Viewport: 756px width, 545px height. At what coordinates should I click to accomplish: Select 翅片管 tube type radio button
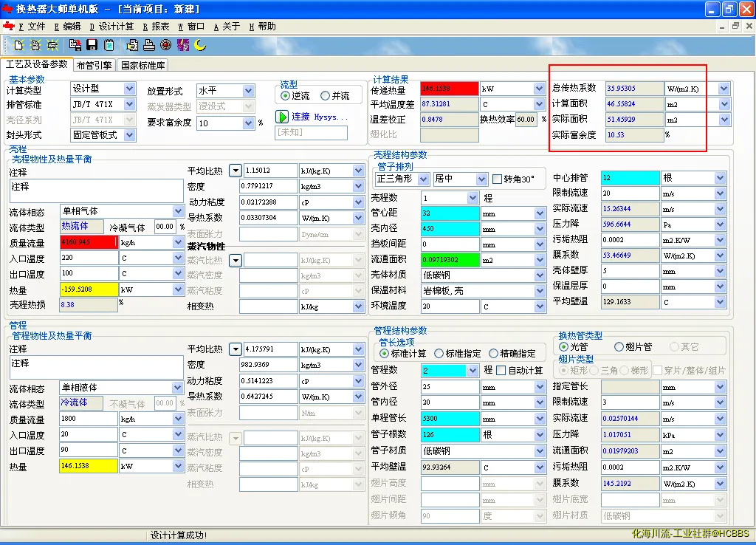tap(619, 347)
